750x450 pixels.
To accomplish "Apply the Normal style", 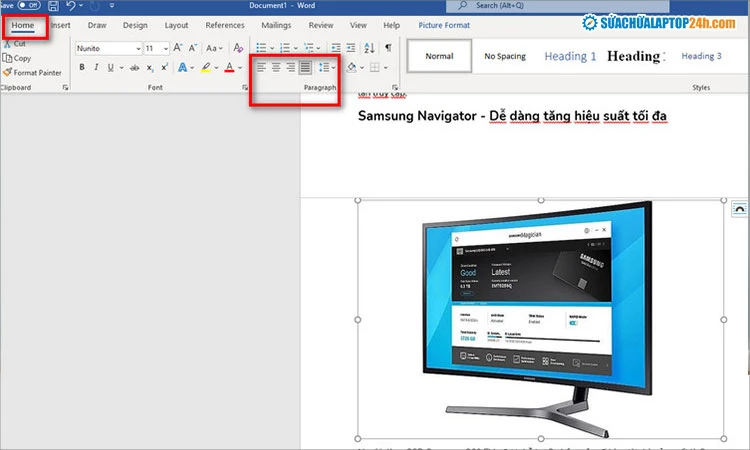I will click(439, 56).
